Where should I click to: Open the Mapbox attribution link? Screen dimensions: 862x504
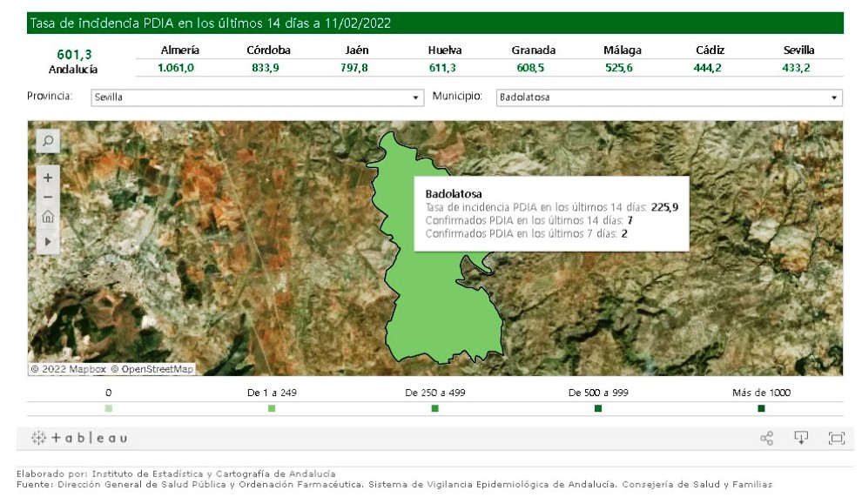click(80, 369)
